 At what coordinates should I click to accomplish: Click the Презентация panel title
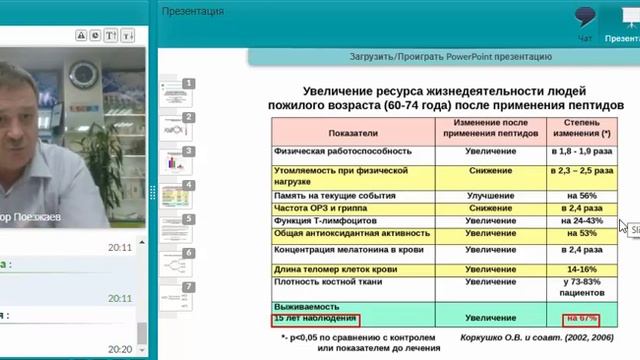193,11
